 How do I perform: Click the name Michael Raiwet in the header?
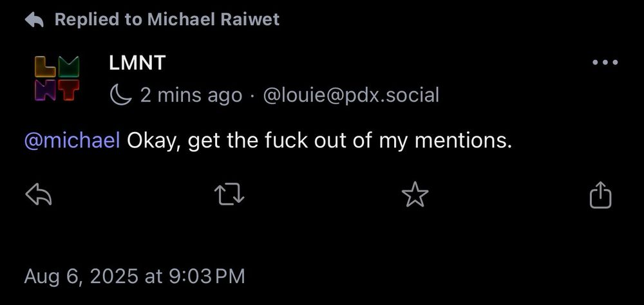(213, 19)
